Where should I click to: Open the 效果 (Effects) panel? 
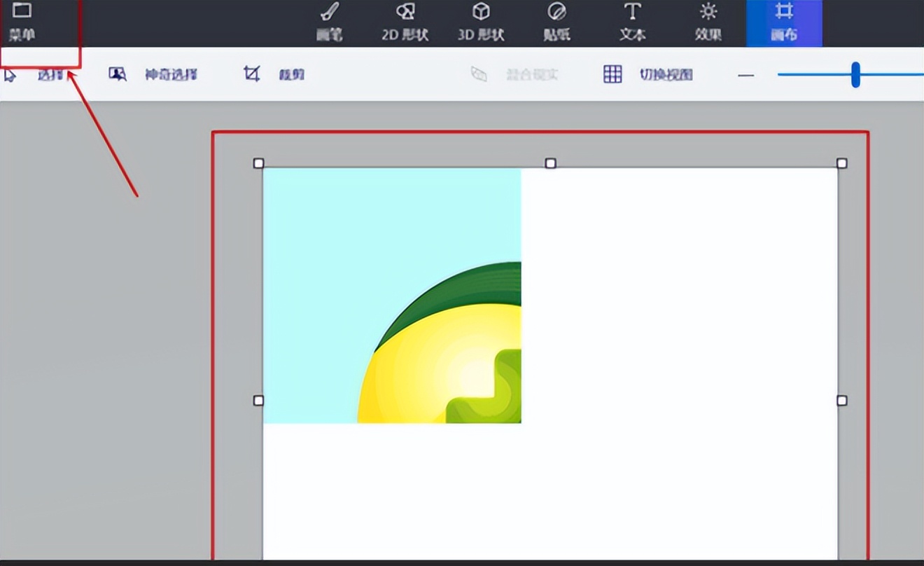[x=708, y=22]
